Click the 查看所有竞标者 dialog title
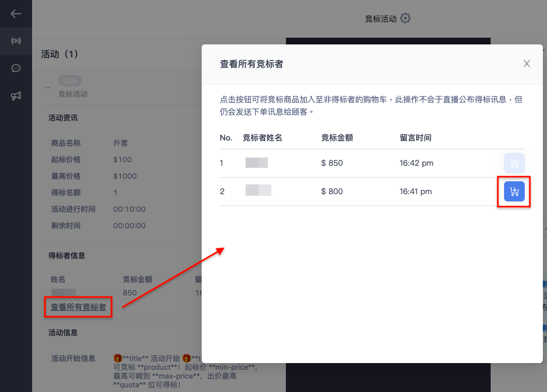 point(251,64)
